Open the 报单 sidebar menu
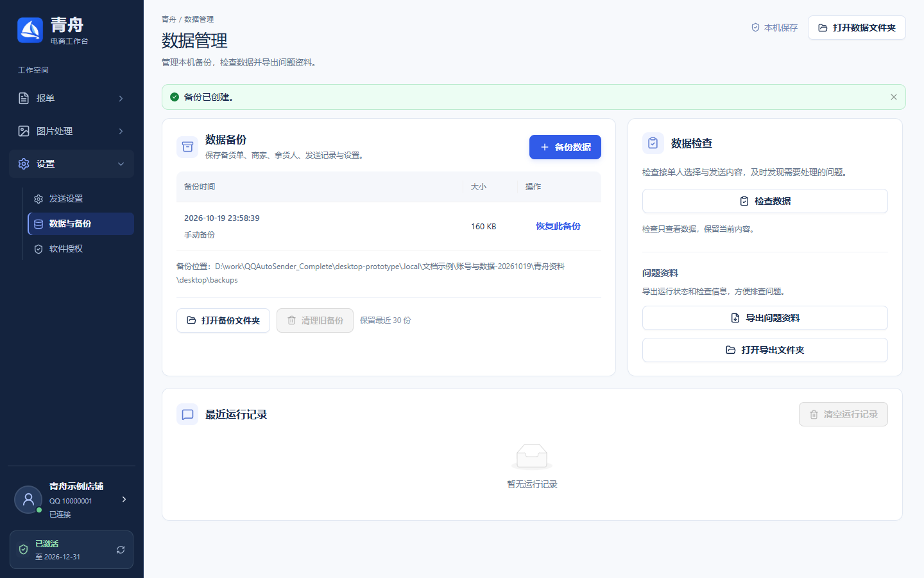 pos(71,98)
